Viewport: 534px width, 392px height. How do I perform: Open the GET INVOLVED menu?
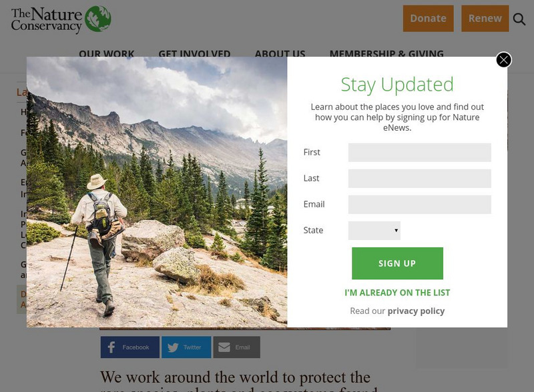(x=194, y=53)
